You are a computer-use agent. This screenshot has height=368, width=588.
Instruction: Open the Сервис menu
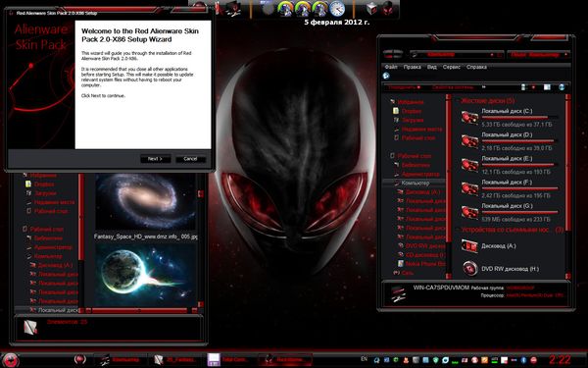click(x=452, y=67)
